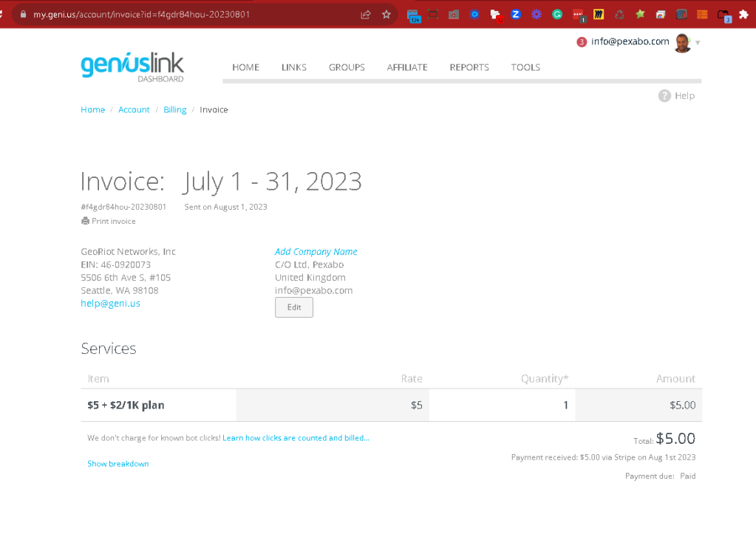Open the purple sunburst extension icon
The width and height of the screenshot is (756, 537).
[x=537, y=15]
